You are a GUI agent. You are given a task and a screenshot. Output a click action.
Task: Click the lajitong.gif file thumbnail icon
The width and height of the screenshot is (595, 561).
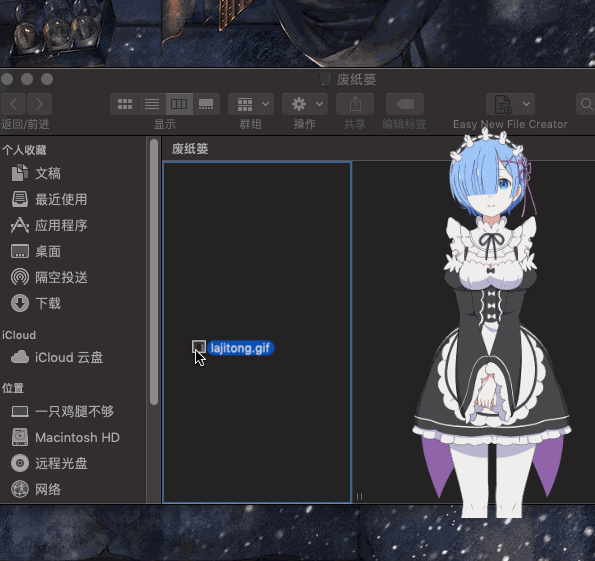point(199,347)
